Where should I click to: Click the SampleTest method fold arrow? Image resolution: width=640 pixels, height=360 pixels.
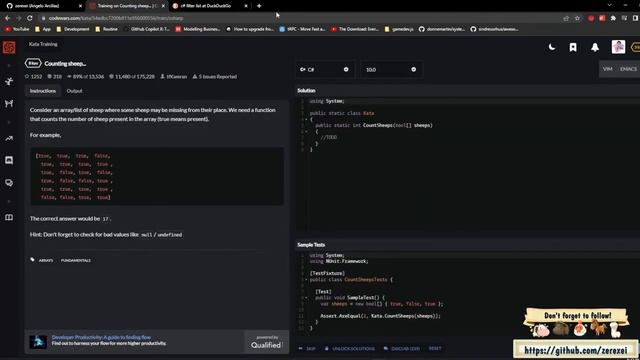[x=306, y=298]
